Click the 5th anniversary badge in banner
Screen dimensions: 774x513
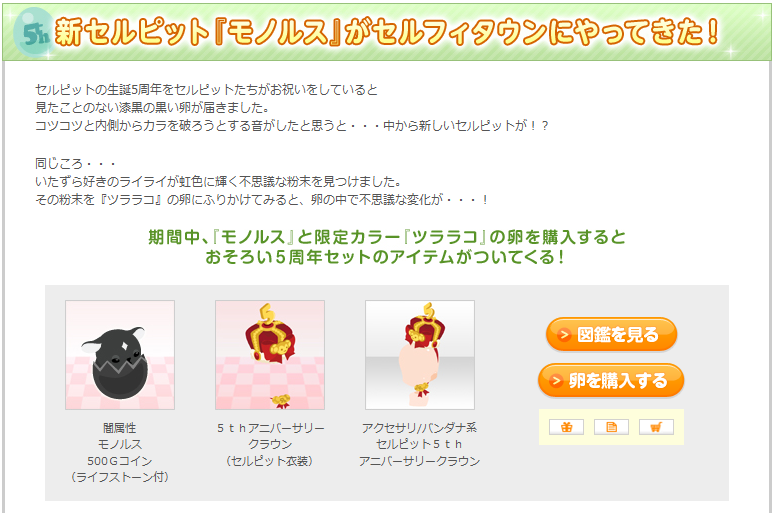point(33,33)
